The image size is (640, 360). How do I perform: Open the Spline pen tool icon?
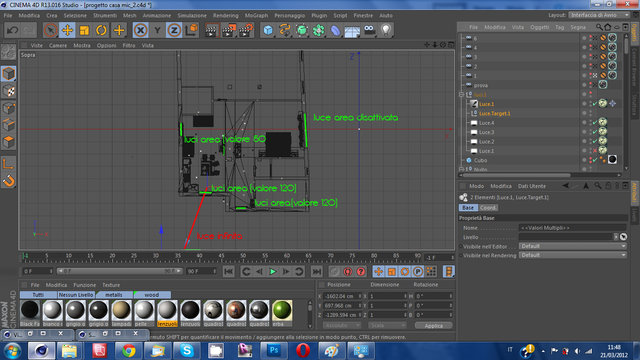284,30
